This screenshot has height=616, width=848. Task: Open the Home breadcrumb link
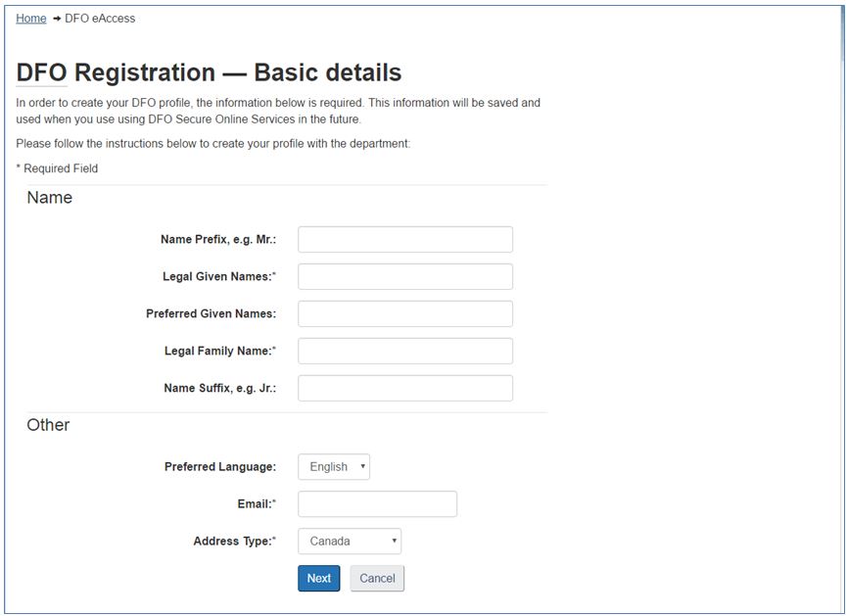[x=30, y=19]
